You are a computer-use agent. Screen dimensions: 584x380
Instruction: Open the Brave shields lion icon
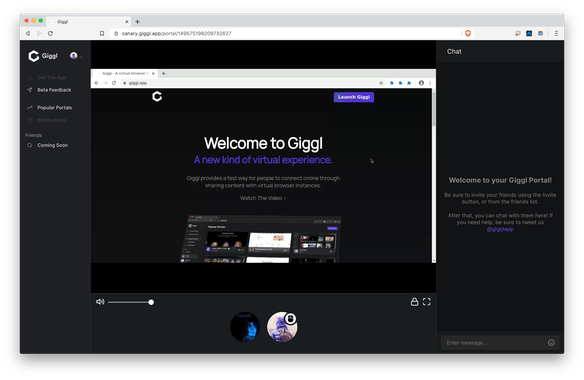468,33
